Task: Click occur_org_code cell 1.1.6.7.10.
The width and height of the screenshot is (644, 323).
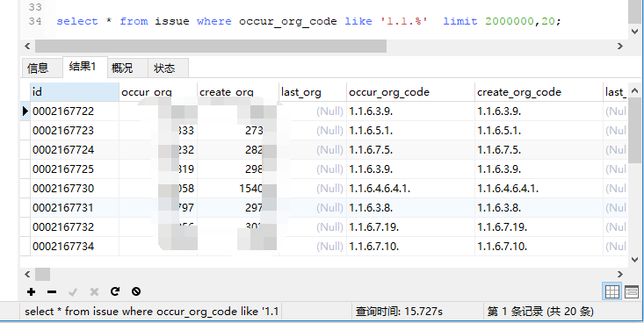Action: click(410, 247)
